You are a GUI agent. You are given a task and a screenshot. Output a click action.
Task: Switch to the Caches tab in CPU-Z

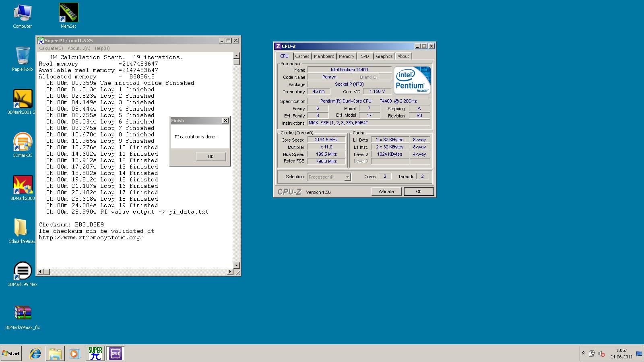point(302,56)
